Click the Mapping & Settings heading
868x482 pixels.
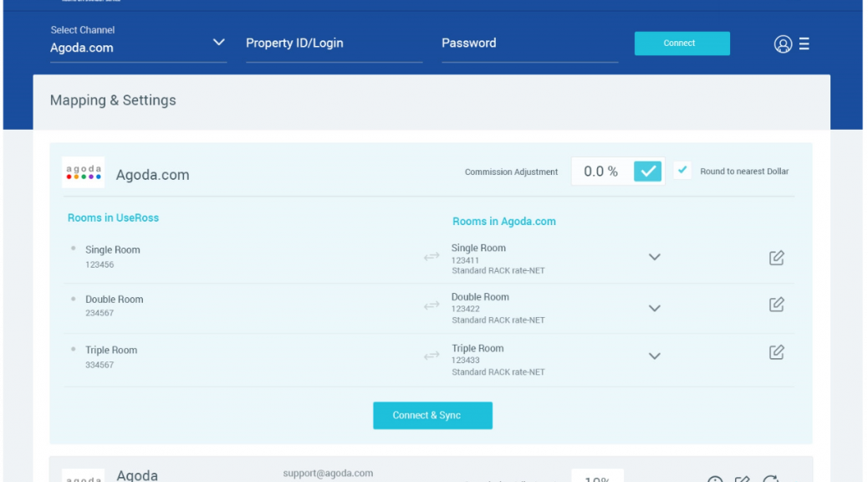[x=113, y=100]
